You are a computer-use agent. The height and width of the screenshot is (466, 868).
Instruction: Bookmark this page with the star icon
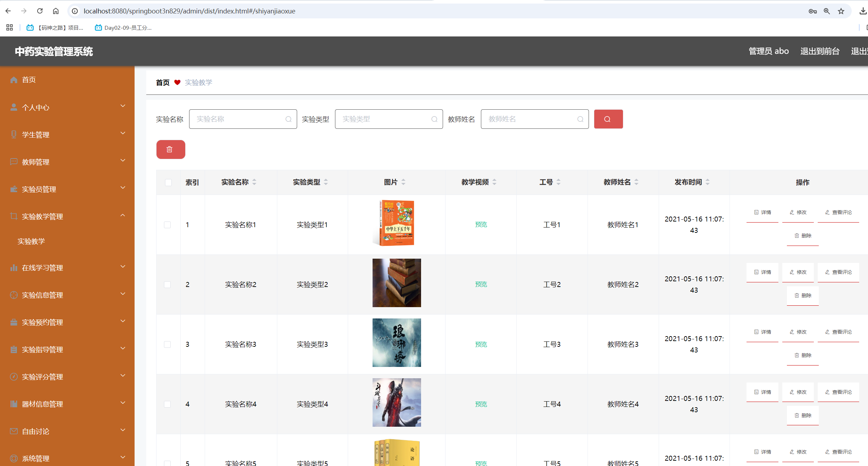click(x=841, y=11)
